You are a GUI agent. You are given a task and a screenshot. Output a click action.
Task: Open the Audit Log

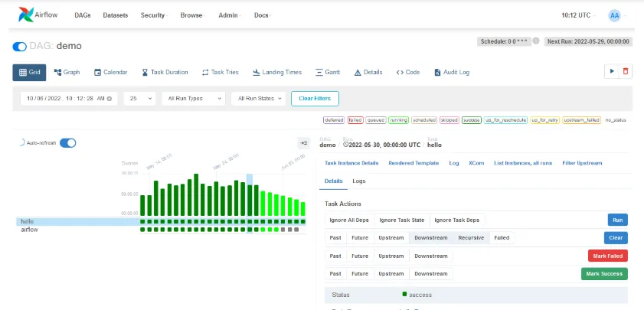coord(452,72)
